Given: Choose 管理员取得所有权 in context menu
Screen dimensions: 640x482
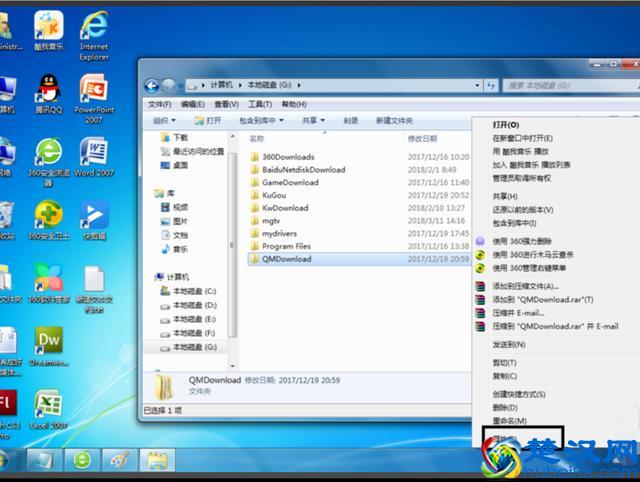Looking at the screenshot, I should click(x=522, y=178).
